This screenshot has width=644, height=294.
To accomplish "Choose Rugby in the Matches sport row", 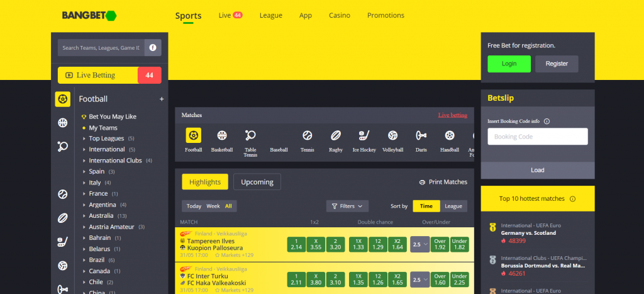I will [x=336, y=140].
